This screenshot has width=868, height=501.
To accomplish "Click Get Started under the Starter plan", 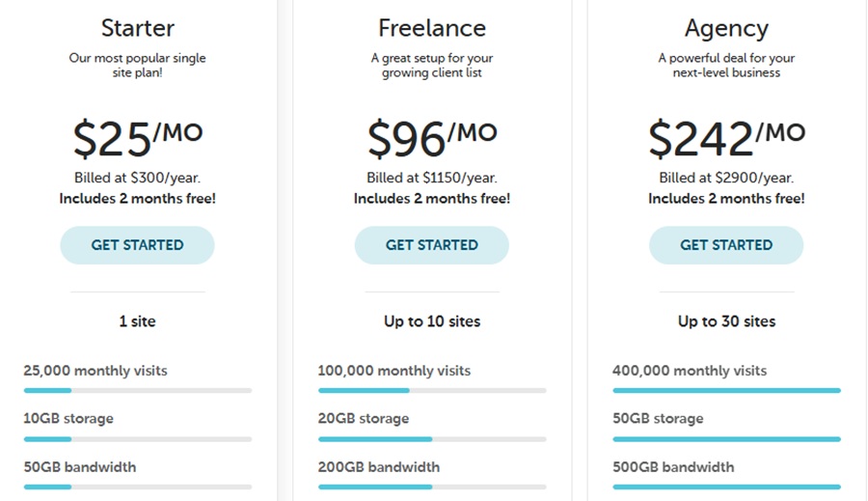I will pyautogui.click(x=137, y=245).
